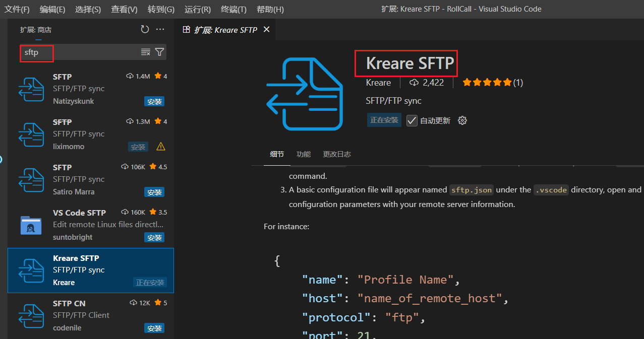Open the 文件(F) menu
This screenshot has height=339, width=644.
17,9
